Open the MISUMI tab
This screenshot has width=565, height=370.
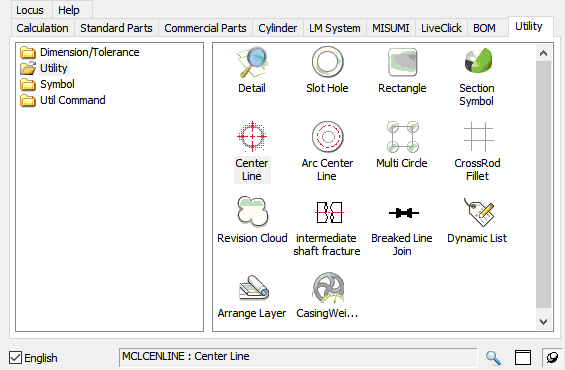click(391, 28)
